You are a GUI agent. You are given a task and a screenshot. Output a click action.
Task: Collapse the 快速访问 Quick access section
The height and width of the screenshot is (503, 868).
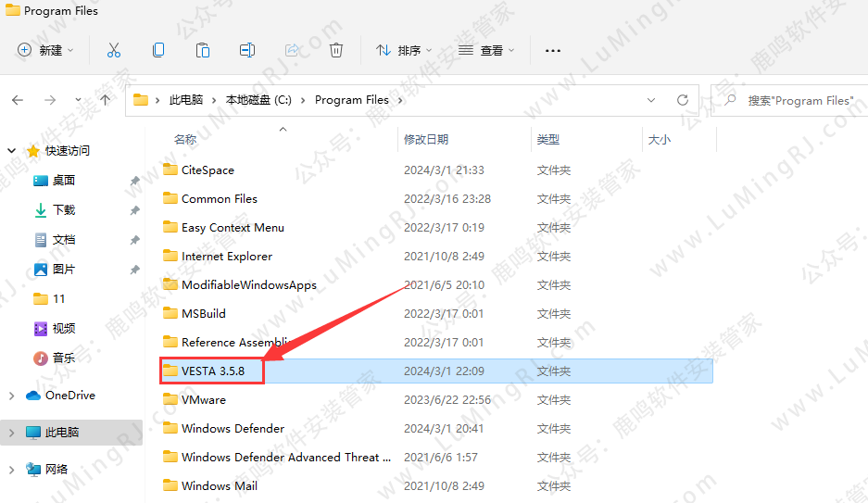click(x=11, y=151)
